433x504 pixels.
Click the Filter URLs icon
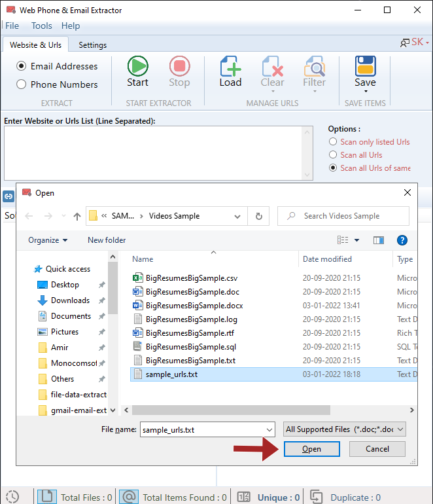point(315,66)
